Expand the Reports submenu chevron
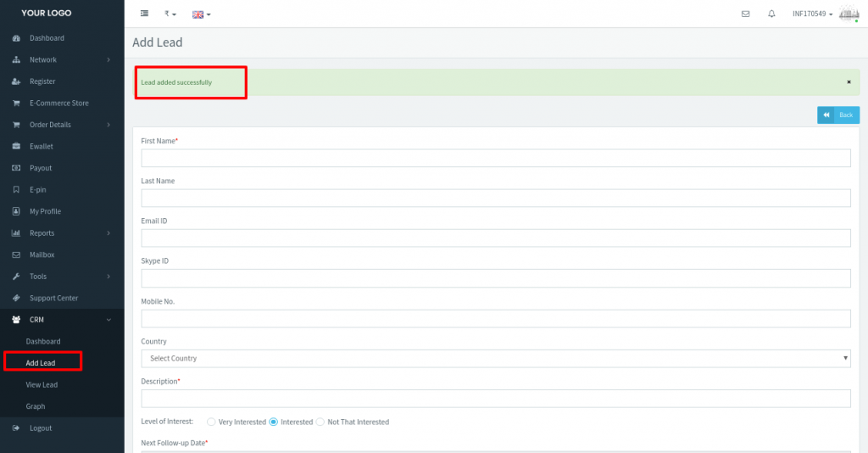This screenshot has width=868, height=453. 108,233
